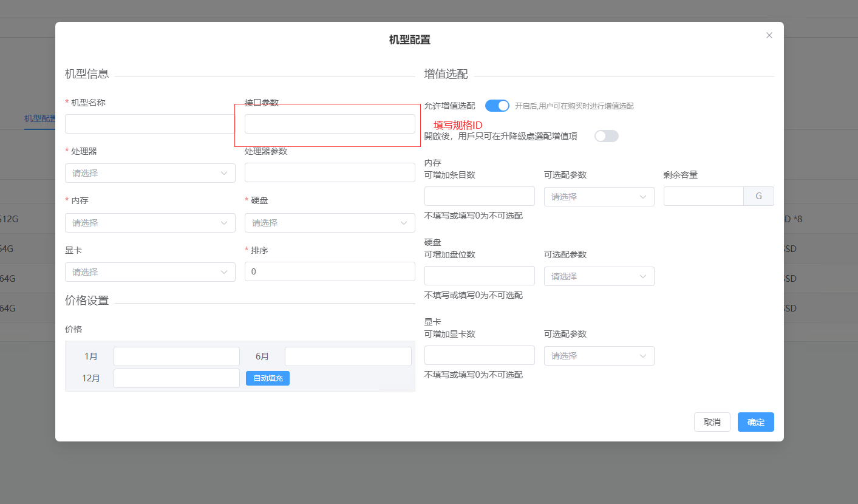Focus the 排序 field showing 0
The width and height of the screenshot is (858, 504).
[330, 271]
